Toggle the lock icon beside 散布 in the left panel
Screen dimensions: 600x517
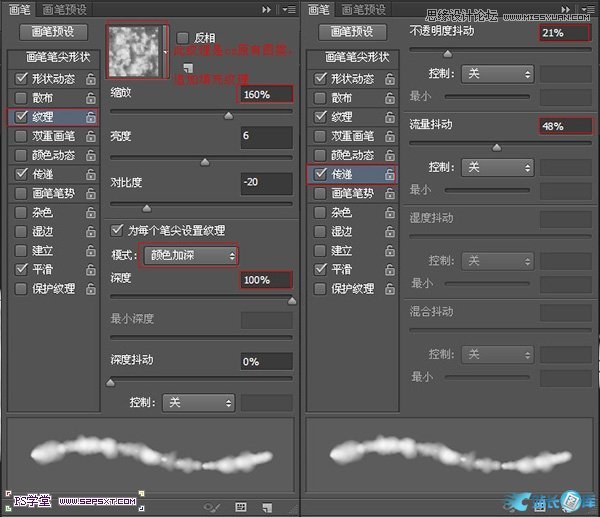(x=92, y=98)
